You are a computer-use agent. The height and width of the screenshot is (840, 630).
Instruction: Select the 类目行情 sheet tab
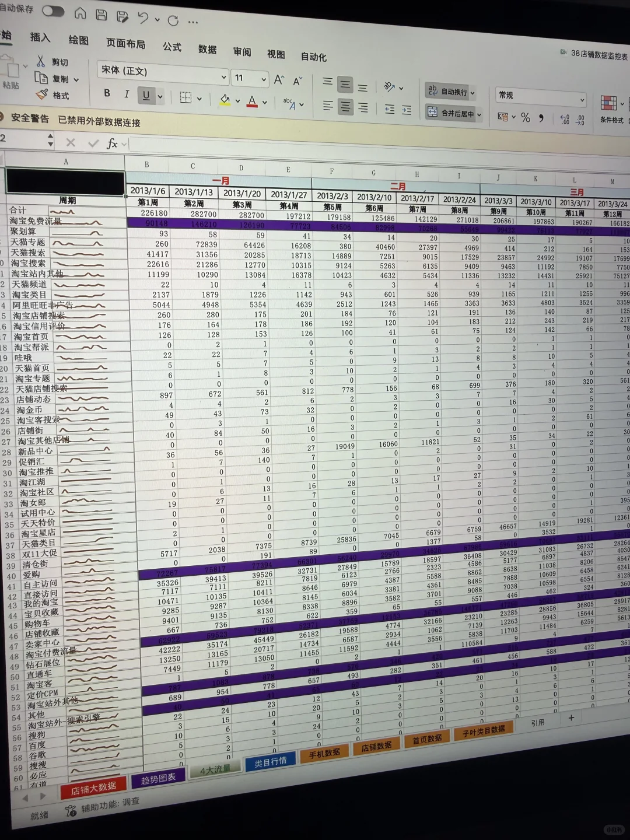coord(271,761)
